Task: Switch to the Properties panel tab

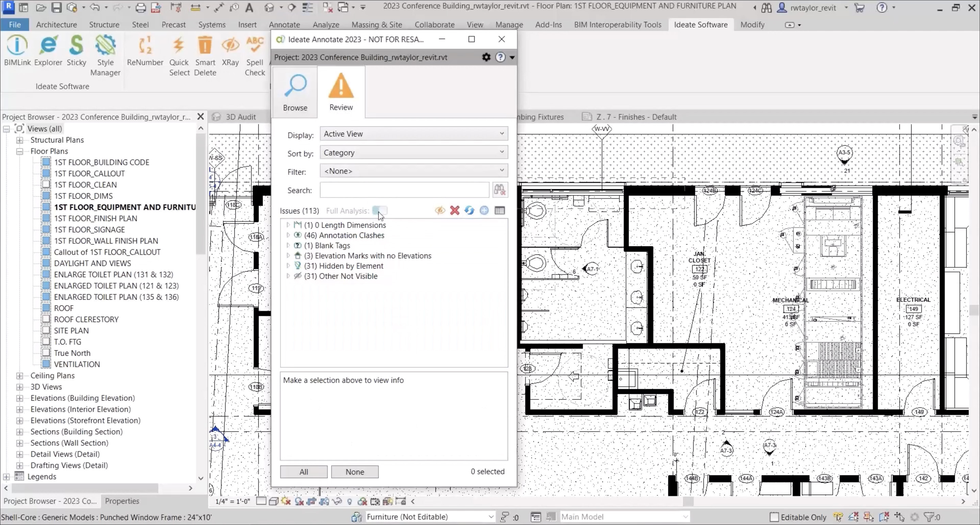Action: point(122,501)
